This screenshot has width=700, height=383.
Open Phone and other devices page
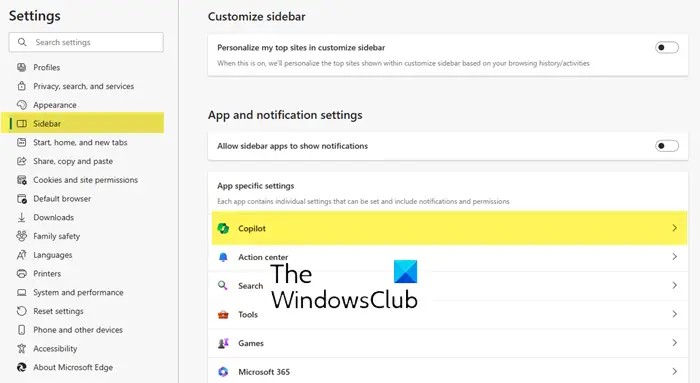click(x=78, y=330)
